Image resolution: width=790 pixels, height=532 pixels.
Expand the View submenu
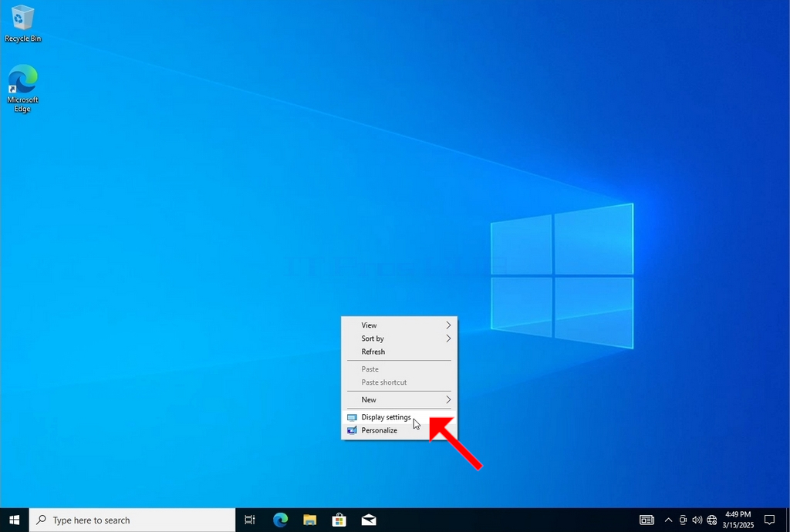pos(399,325)
